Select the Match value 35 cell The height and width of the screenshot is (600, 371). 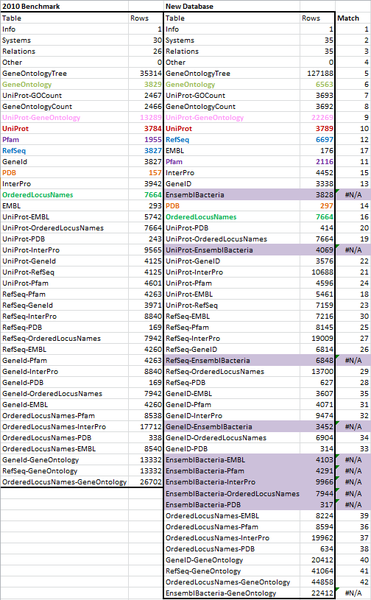click(x=353, y=393)
